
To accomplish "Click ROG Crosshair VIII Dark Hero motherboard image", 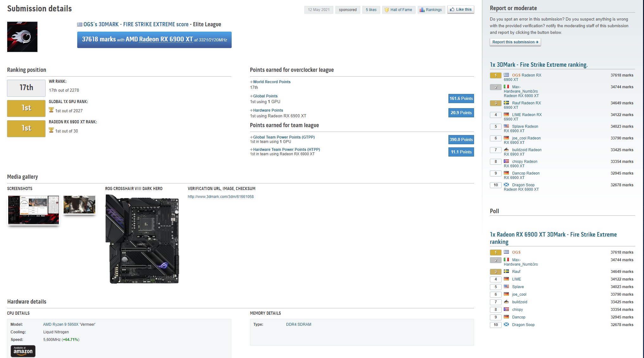I will click(142, 239).
